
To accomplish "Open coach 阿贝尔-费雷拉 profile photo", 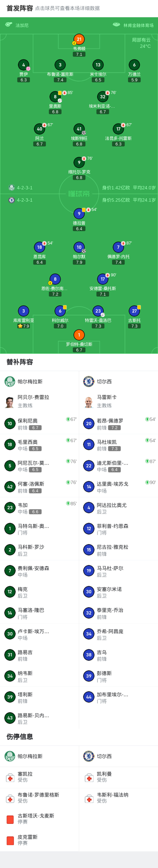I will tap(9, 402).
